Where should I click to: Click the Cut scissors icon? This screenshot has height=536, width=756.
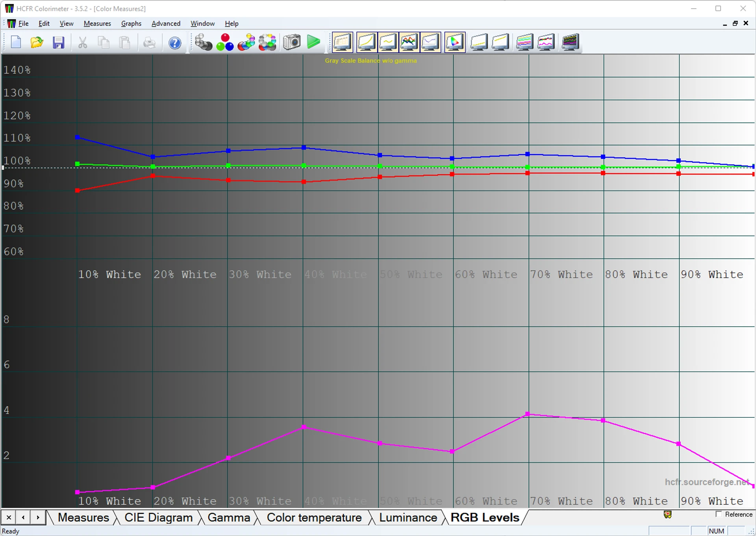pos(82,42)
